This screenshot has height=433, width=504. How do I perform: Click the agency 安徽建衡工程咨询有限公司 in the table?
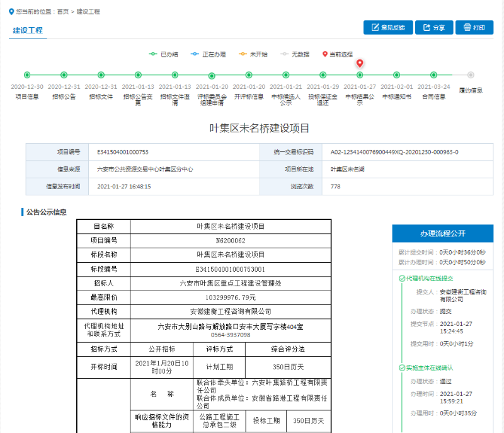[231, 311]
